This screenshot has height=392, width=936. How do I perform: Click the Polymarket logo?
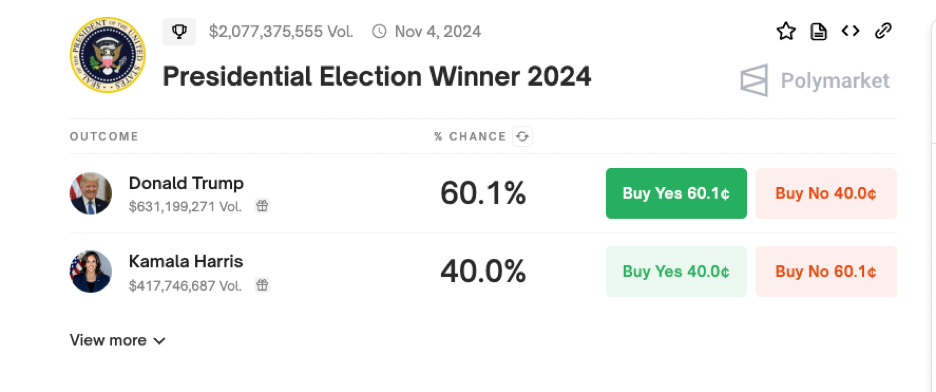tap(815, 80)
